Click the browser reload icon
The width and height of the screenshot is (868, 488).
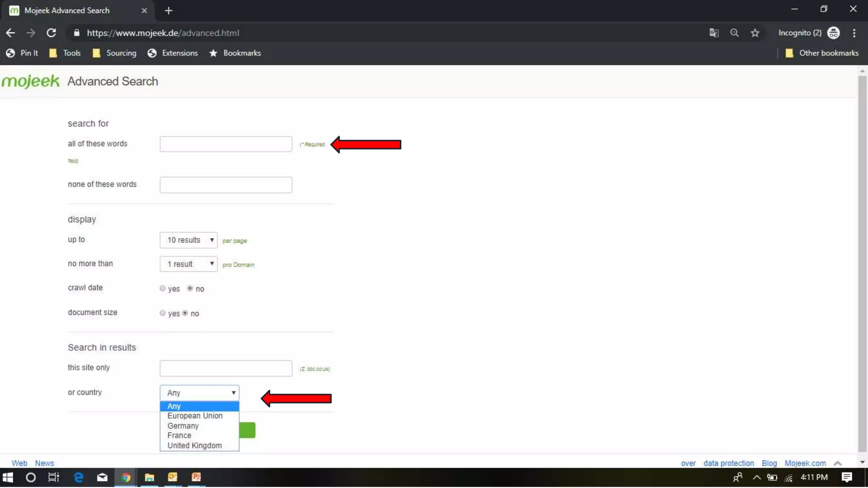tap(51, 33)
